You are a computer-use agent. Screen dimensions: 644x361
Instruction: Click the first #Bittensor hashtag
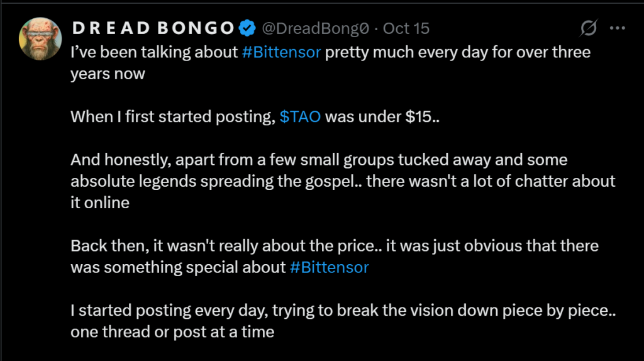point(281,52)
